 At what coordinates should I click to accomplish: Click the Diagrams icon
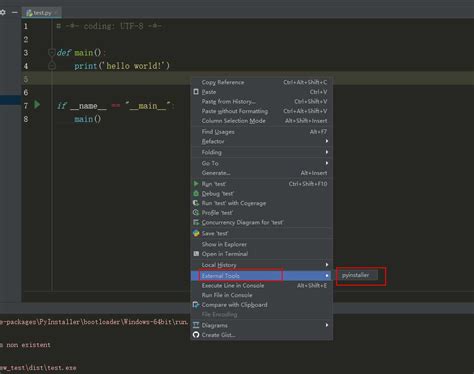coord(196,325)
